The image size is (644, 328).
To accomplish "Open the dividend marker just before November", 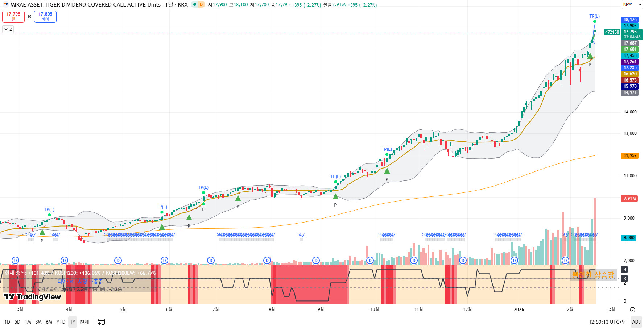I will click(x=414, y=260).
